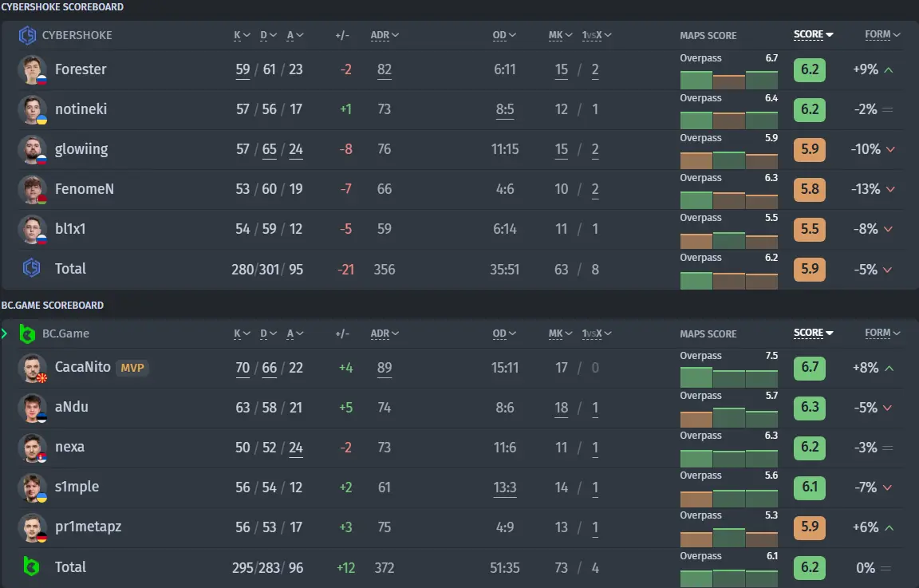Open bl1x1's player avatar
919x588 pixels.
[x=32, y=229]
